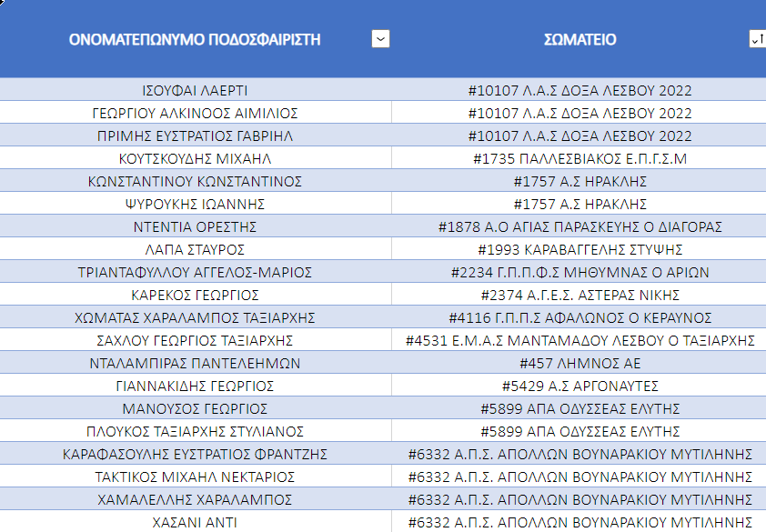Select cell ΤΑΚΤΙΚΟΣ ΜΙΧΑΗΛ ΝΕΚΤΑΡΙΟΣ
This screenshot has height=532, width=766.
[196, 476]
